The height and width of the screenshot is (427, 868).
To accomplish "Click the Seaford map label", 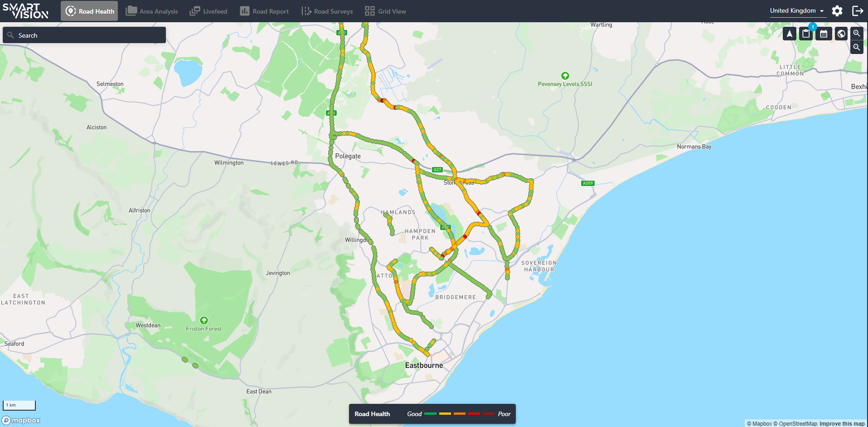I will 14,344.
